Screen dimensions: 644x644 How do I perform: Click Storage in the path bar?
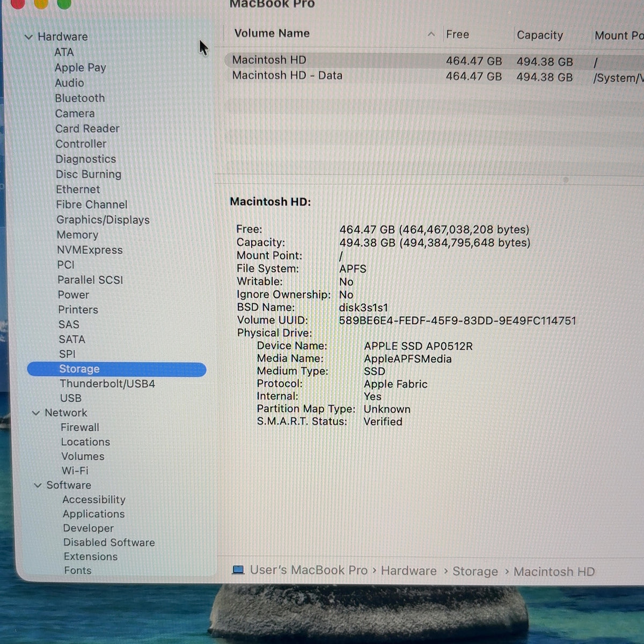point(475,572)
